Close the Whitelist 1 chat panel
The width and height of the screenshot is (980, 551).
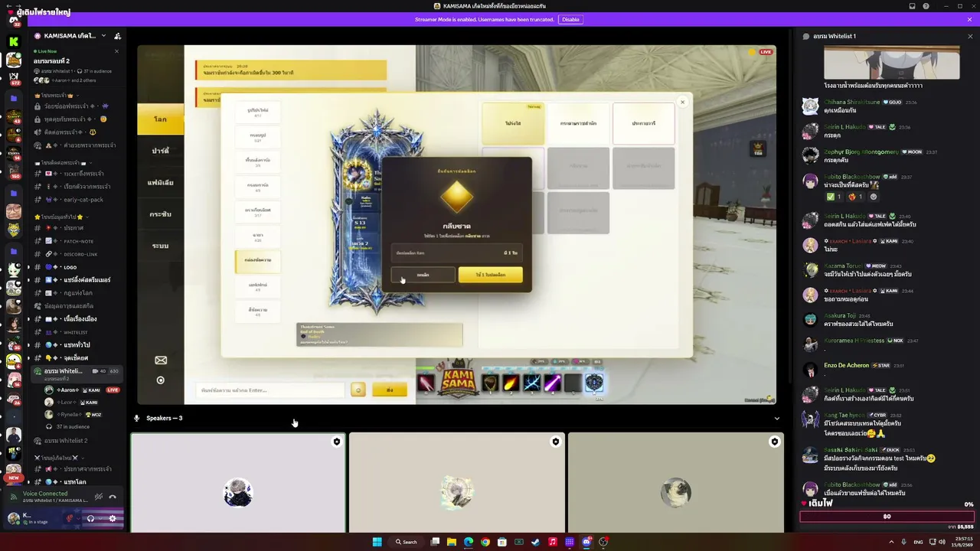pyautogui.click(x=970, y=36)
